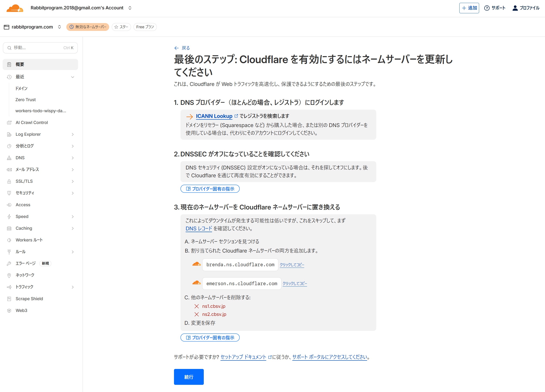Viewport: 545px width, 392px height.
Task: Copy the brenda.ns.cloudflare.com nameserver
Action: pyautogui.click(x=292, y=265)
